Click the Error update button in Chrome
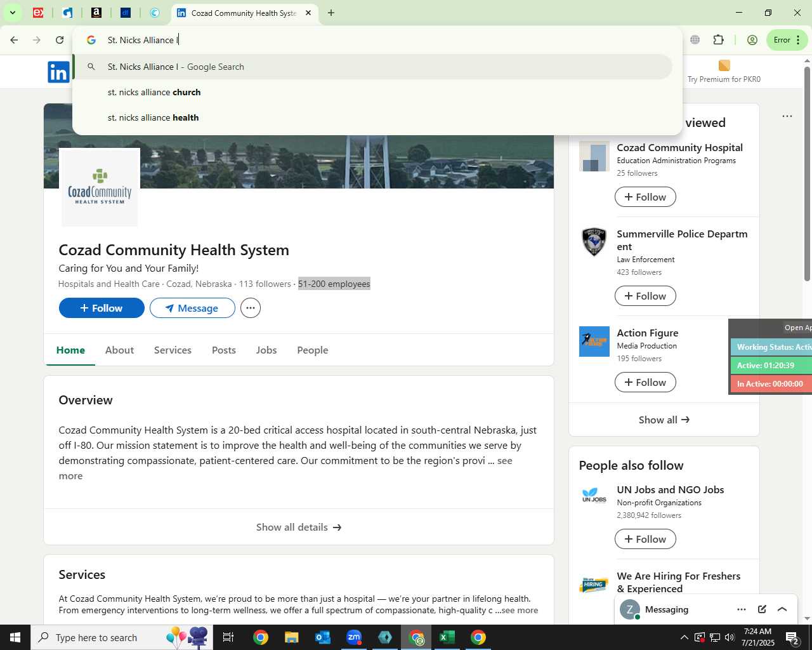 tap(787, 40)
